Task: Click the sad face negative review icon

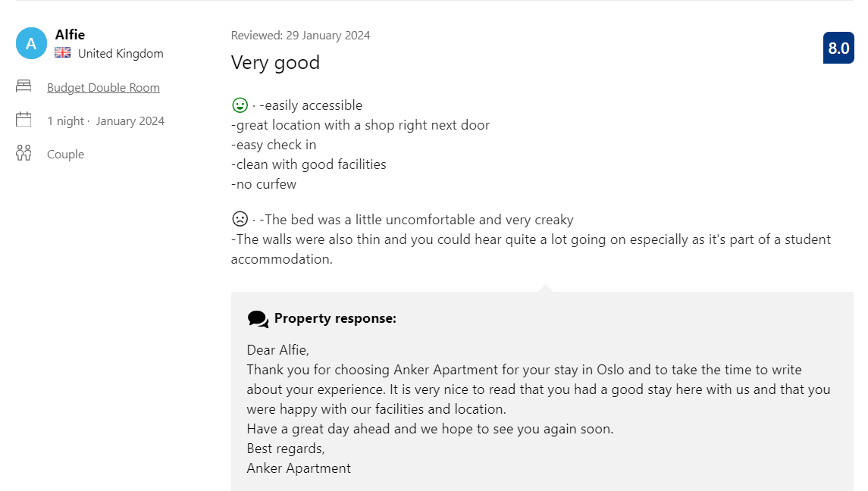Action: tap(238, 219)
